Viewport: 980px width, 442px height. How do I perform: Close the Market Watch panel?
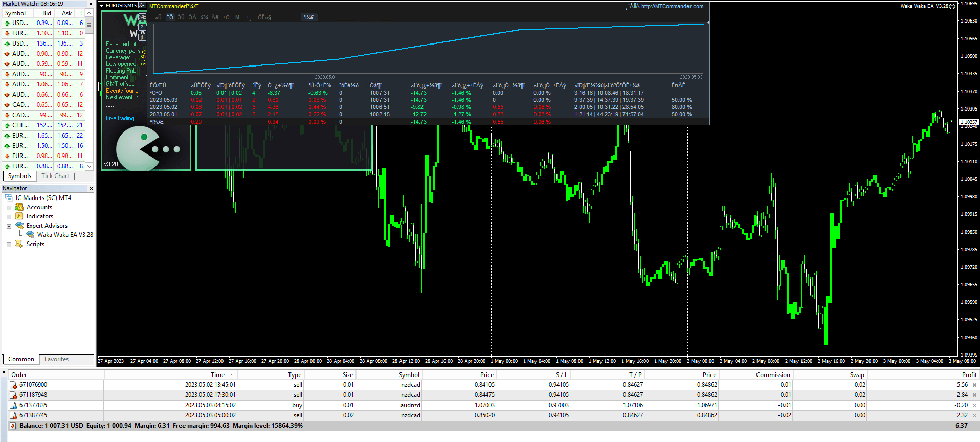pos(91,4)
